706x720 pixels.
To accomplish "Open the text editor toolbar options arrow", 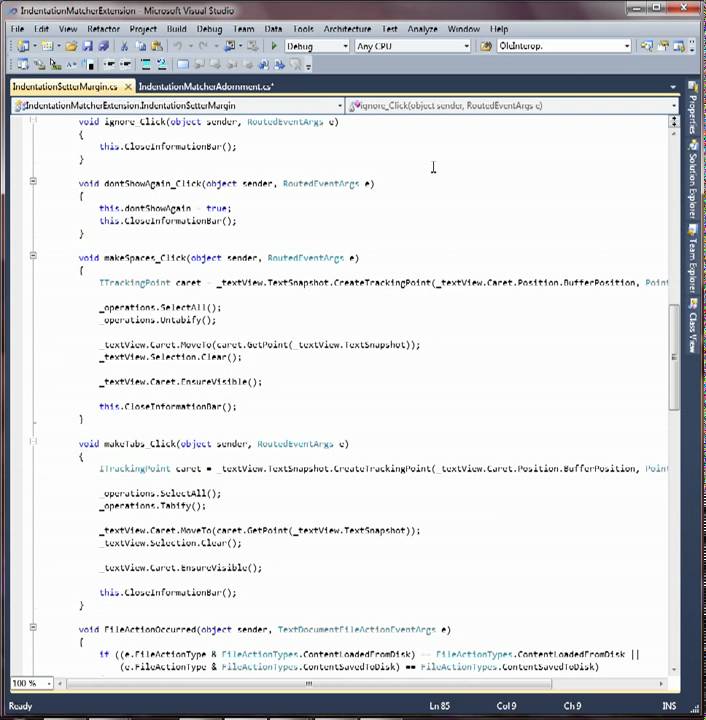I will (308, 68).
